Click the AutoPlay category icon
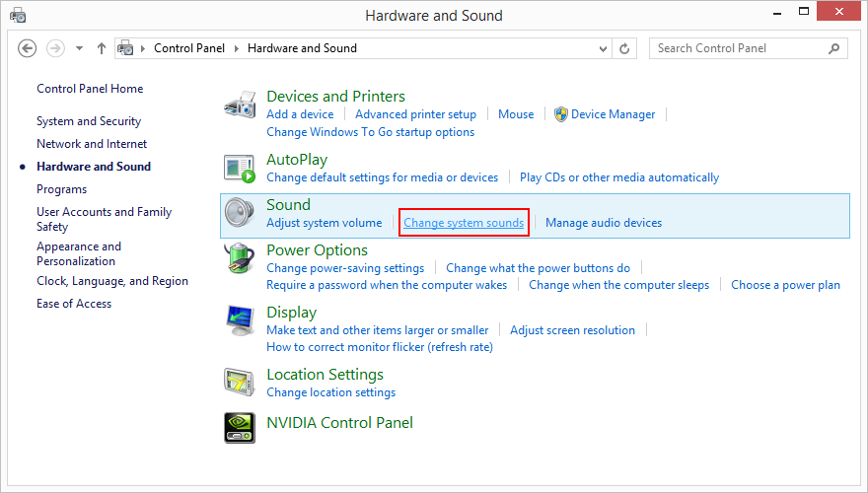 [240, 169]
